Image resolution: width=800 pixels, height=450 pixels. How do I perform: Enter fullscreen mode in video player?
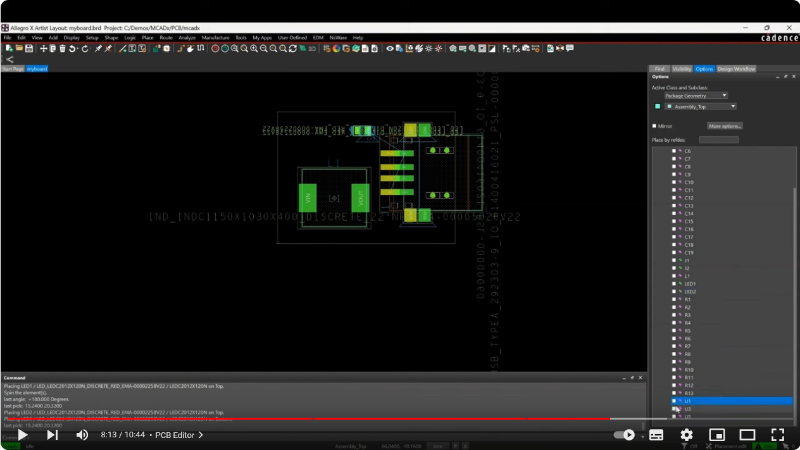(x=777, y=435)
